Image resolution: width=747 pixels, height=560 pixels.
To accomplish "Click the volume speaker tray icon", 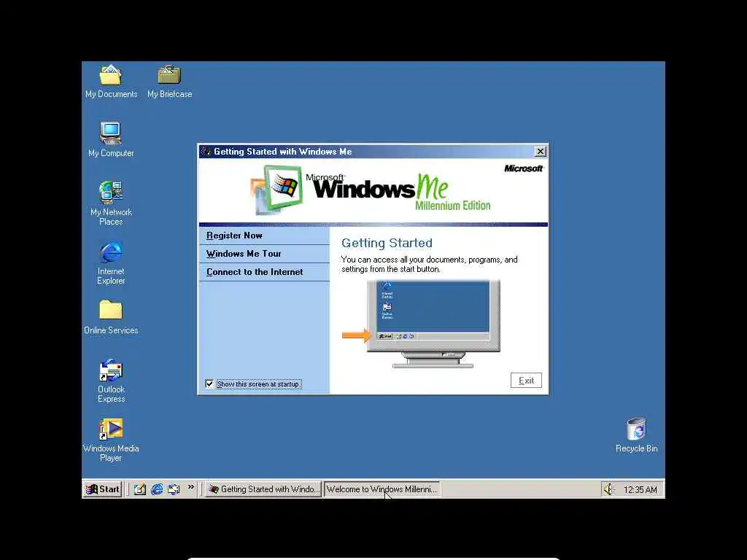I will click(x=608, y=489).
